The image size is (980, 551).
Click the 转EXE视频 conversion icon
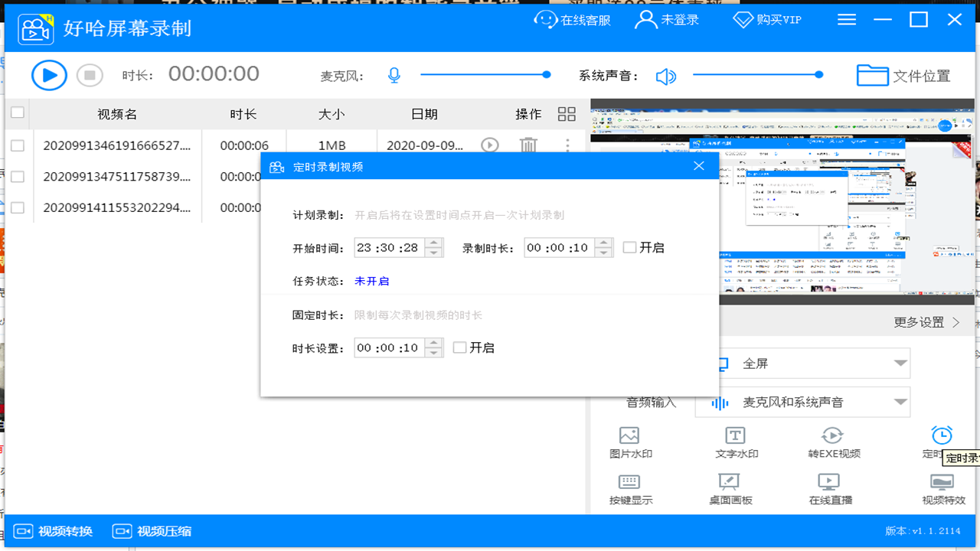(x=831, y=442)
